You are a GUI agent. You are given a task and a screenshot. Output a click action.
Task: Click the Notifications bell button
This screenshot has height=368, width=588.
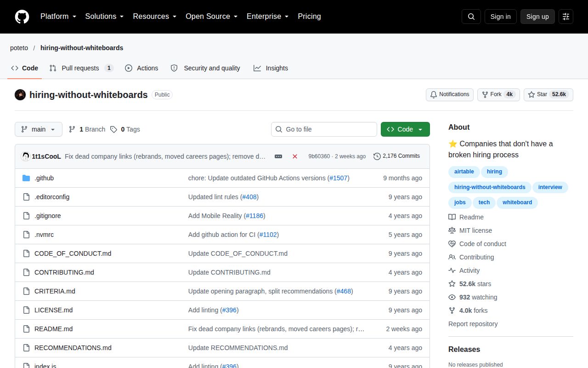pyautogui.click(x=450, y=94)
